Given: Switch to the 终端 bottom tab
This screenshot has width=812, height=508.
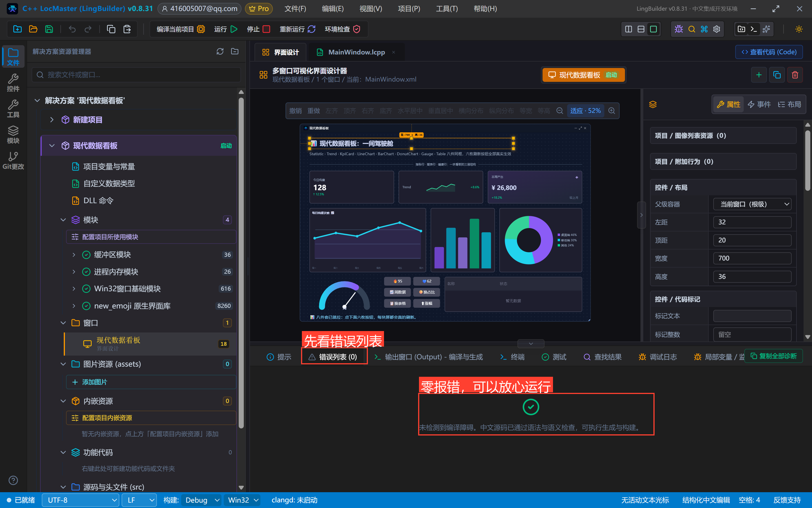Looking at the screenshot, I should 512,357.
